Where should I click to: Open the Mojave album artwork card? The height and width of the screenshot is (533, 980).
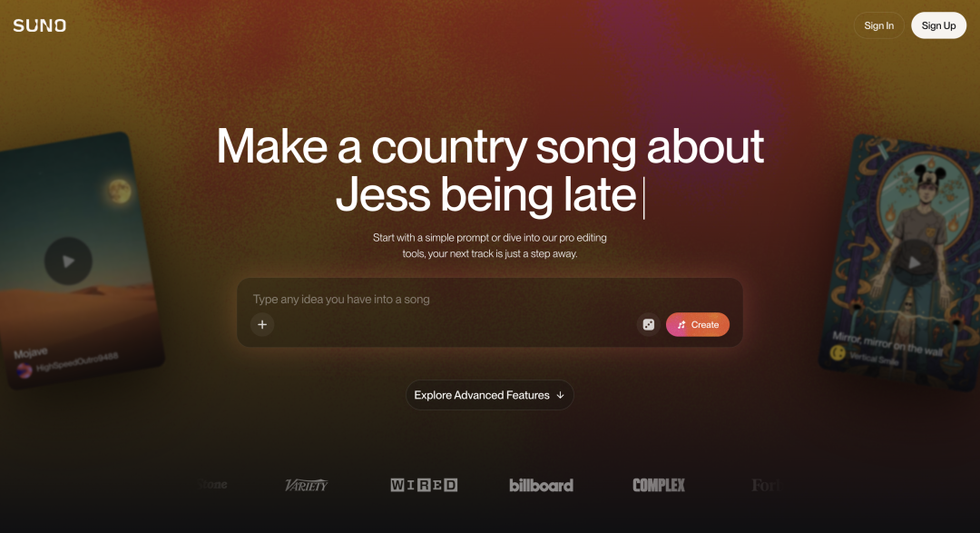point(78,260)
